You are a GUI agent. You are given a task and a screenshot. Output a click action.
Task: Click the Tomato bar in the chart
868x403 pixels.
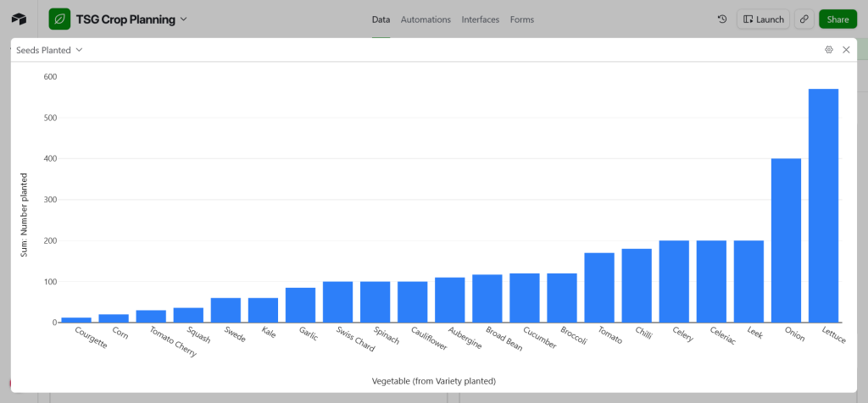[x=599, y=288]
